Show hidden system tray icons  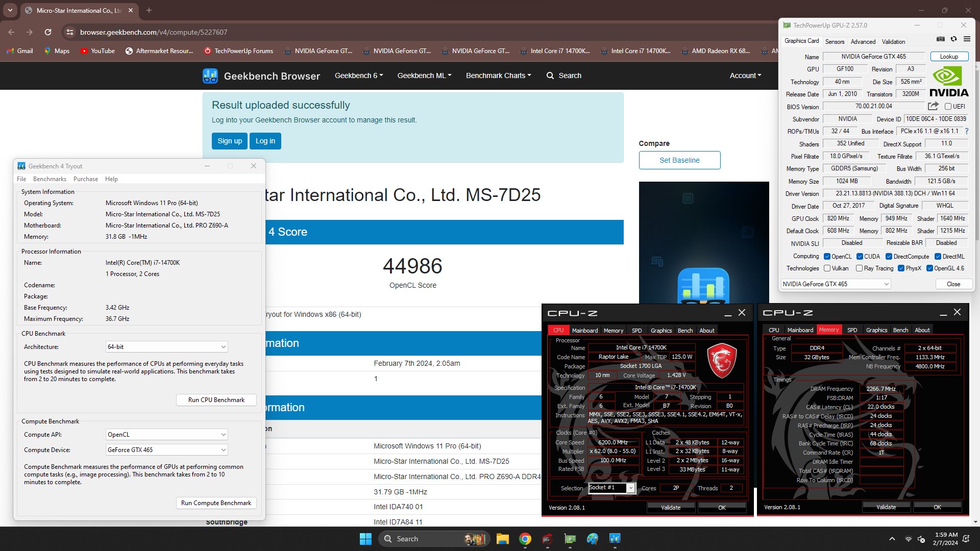pyautogui.click(x=892, y=539)
